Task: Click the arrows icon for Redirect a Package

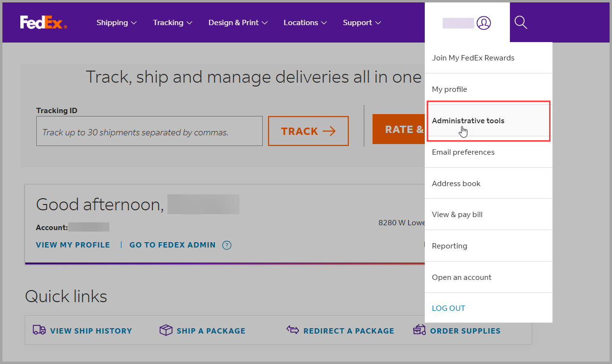Action: (293, 330)
